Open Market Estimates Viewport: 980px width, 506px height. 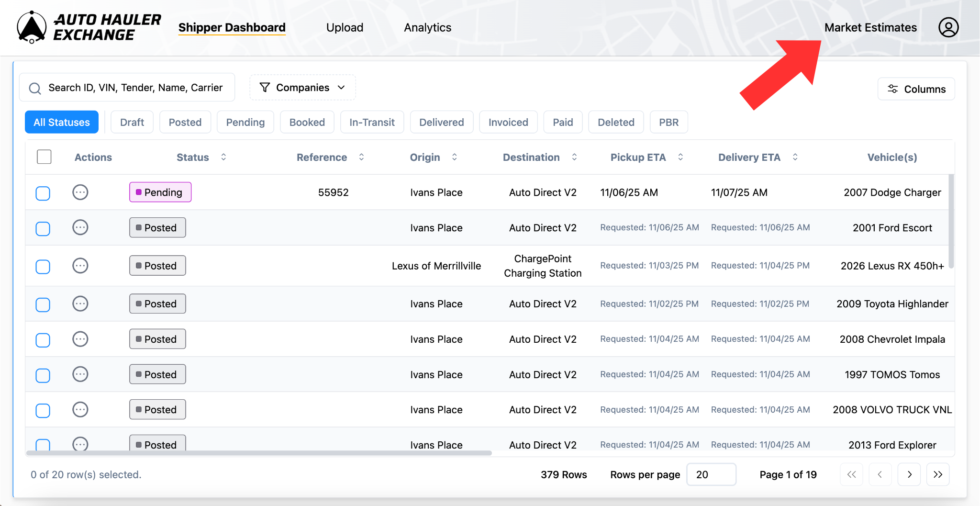click(x=870, y=27)
